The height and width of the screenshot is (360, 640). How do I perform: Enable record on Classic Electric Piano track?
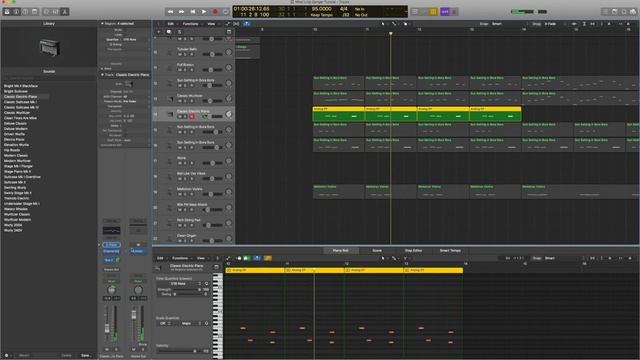coord(191,116)
